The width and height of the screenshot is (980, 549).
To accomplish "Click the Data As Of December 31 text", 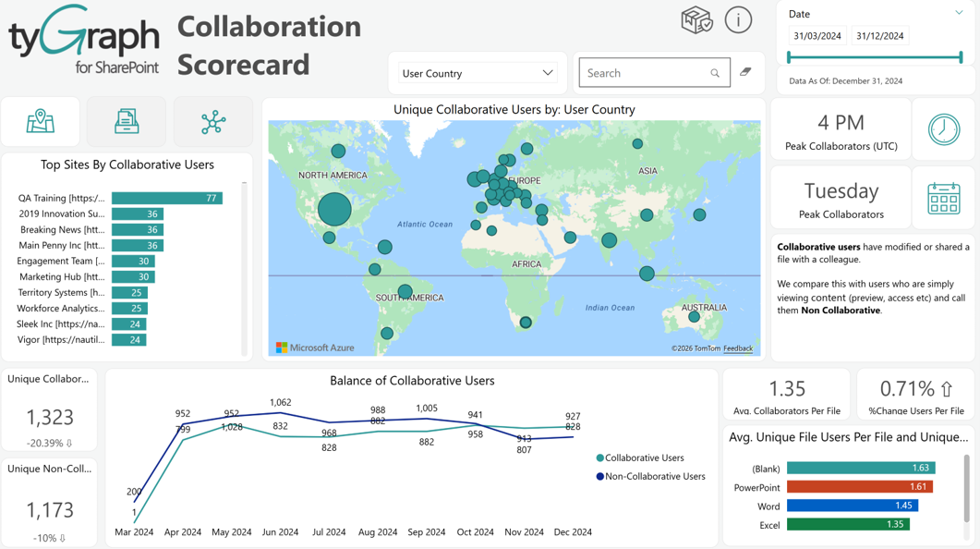I will pyautogui.click(x=846, y=80).
